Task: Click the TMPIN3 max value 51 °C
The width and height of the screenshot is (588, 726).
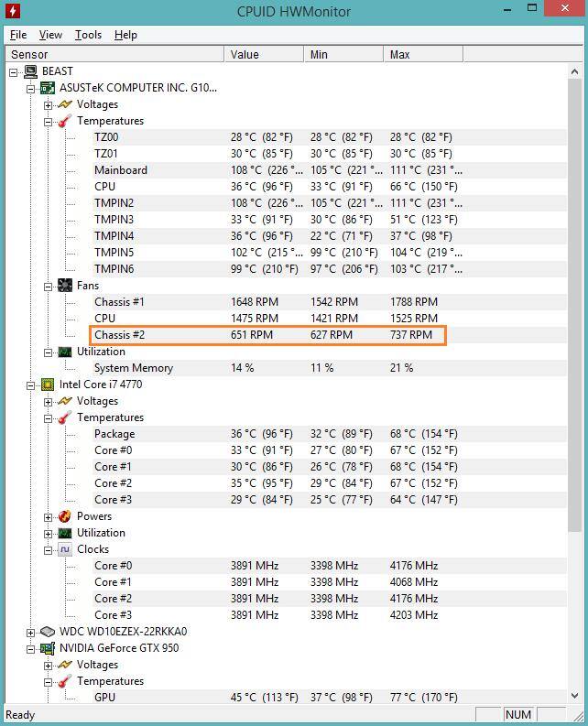Action: pyautogui.click(x=423, y=220)
